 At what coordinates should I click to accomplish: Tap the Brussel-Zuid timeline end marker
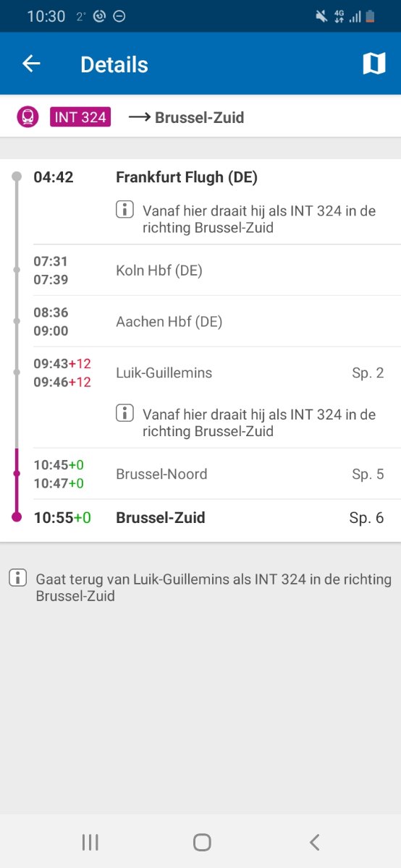(x=17, y=517)
